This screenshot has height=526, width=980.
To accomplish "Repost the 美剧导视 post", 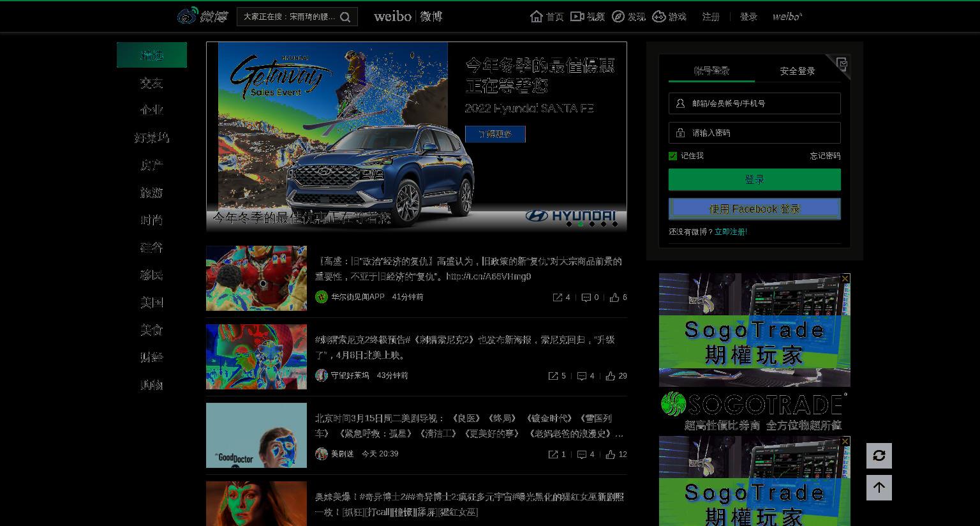I will (x=553, y=455).
